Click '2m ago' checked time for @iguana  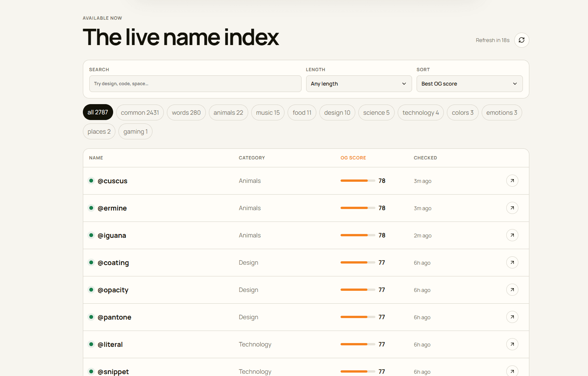tap(423, 236)
